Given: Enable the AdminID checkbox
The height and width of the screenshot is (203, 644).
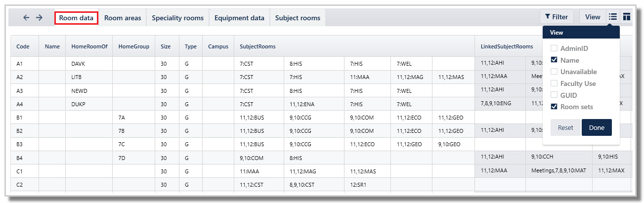Looking at the screenshot, I should coord(555,48).
